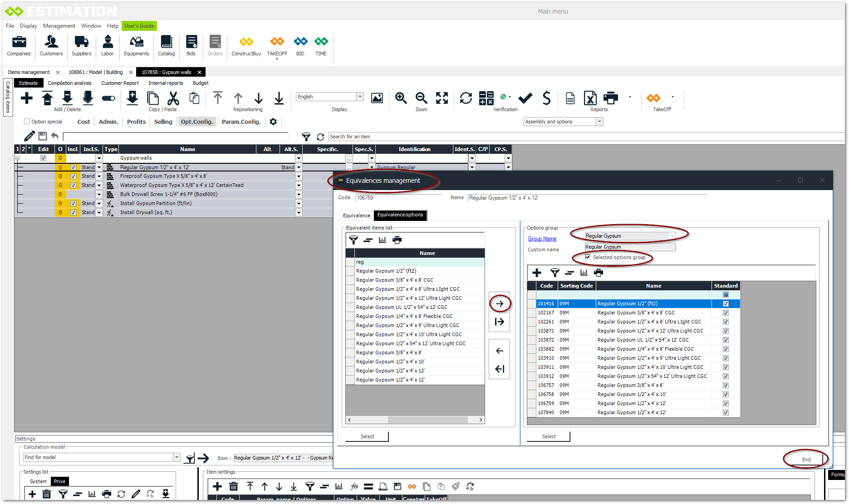849x504 pixels.
Task: Open the Management menu
Action: [59, 26]
